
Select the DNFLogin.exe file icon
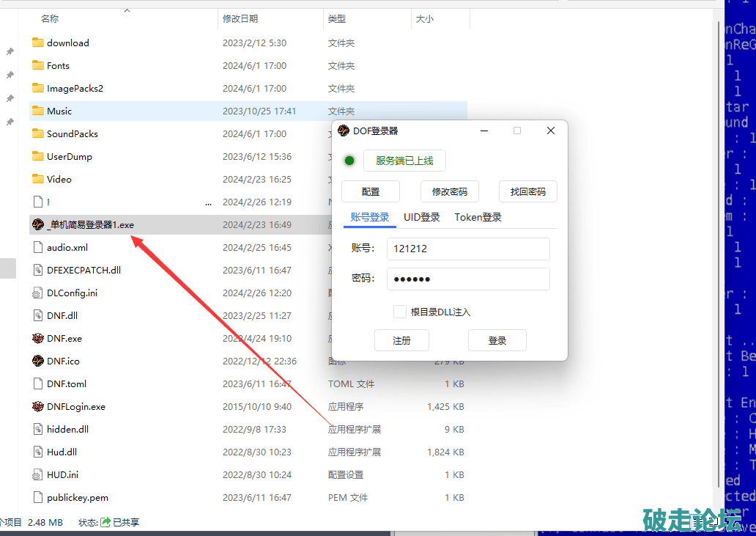pos(38,407)
